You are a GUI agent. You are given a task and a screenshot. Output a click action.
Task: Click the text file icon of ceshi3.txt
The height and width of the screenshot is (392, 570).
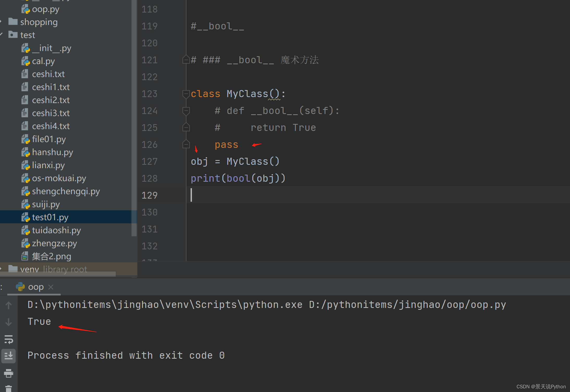(25, 113)
